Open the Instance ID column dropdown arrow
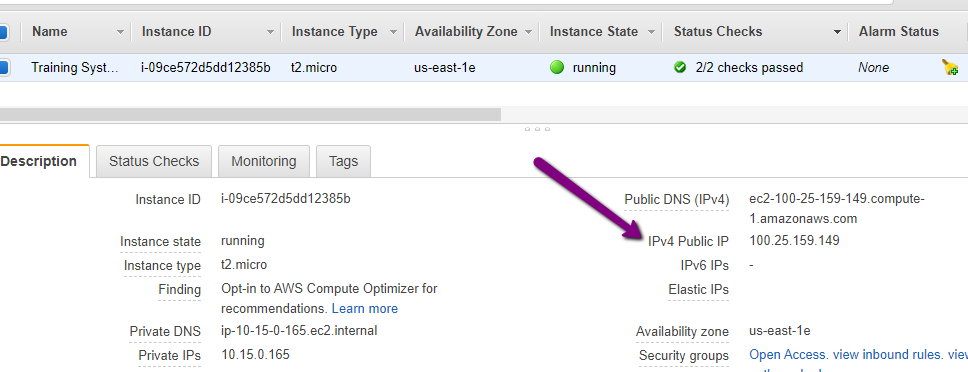 [270, 32]
